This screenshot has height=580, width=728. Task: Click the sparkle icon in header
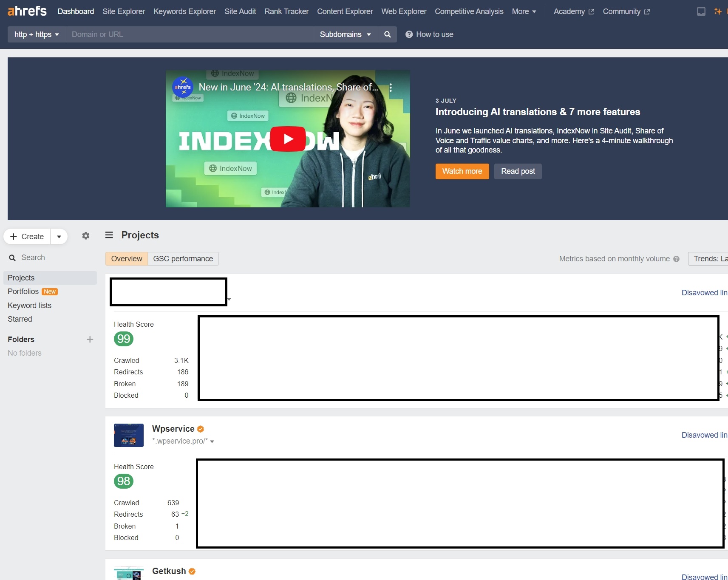[718, 11]
